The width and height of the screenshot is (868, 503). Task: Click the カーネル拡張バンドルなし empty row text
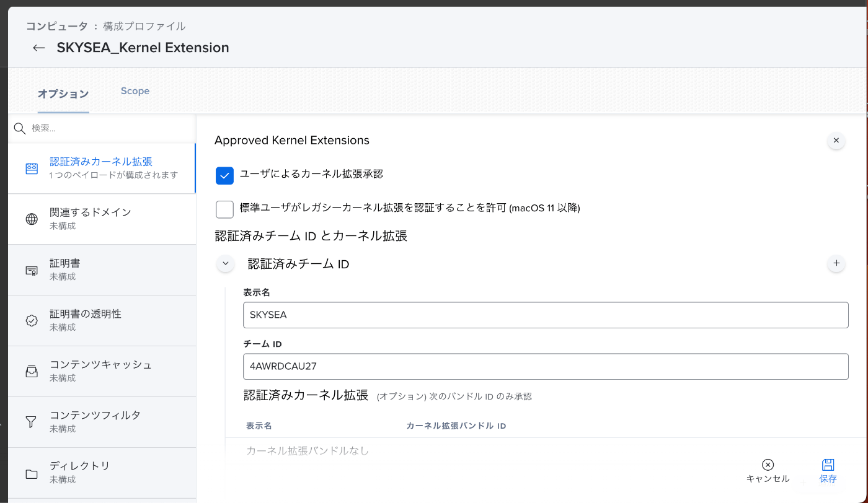click(x=308, y=450)
